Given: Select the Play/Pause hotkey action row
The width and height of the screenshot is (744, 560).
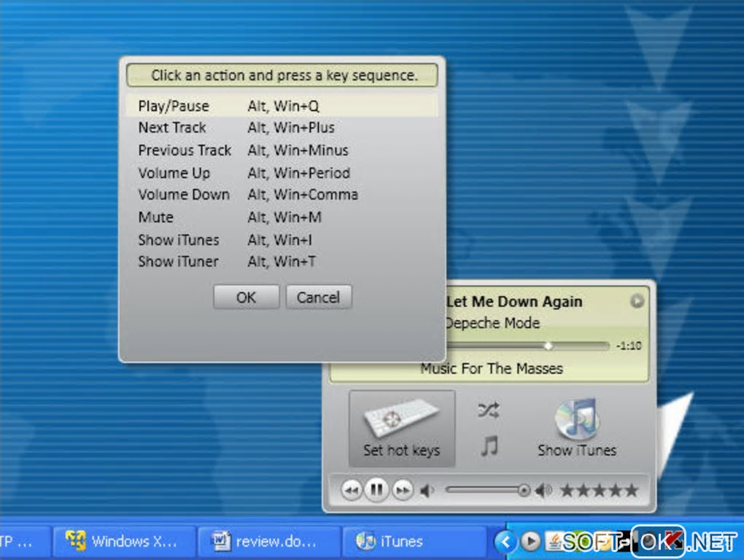Looking at the screenshot, I should click(282, 106).
